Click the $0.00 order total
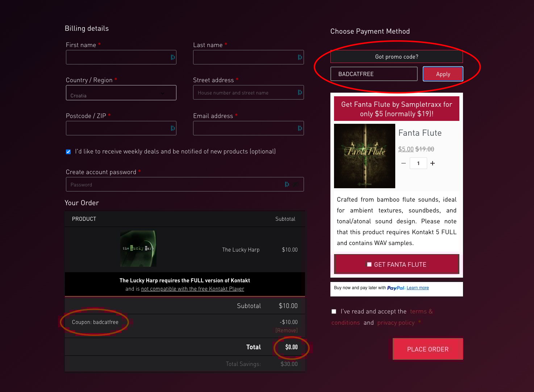 (x=291, y=347)
